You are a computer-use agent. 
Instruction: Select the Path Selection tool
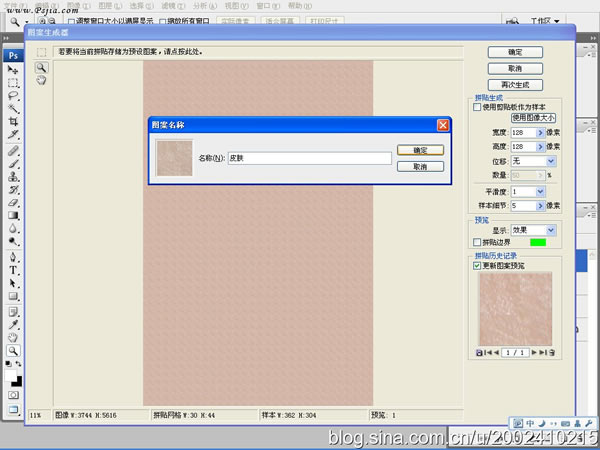coord(13,283)
